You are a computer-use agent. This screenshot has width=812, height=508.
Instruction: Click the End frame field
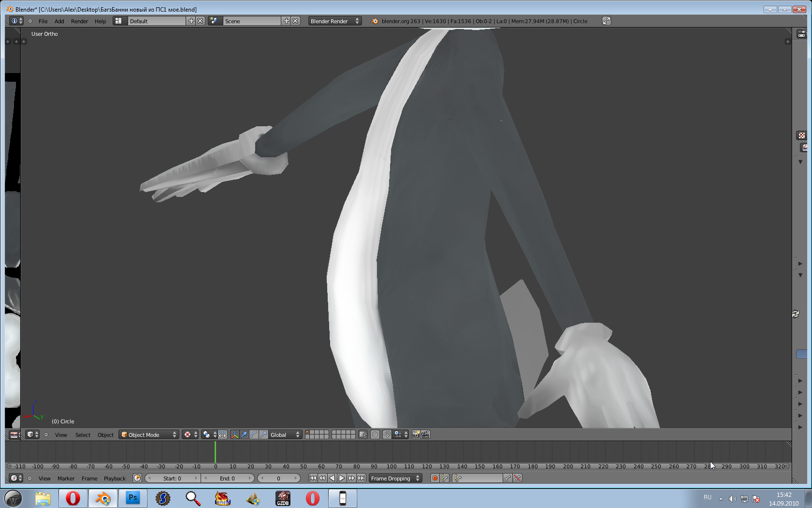point(227,478)
